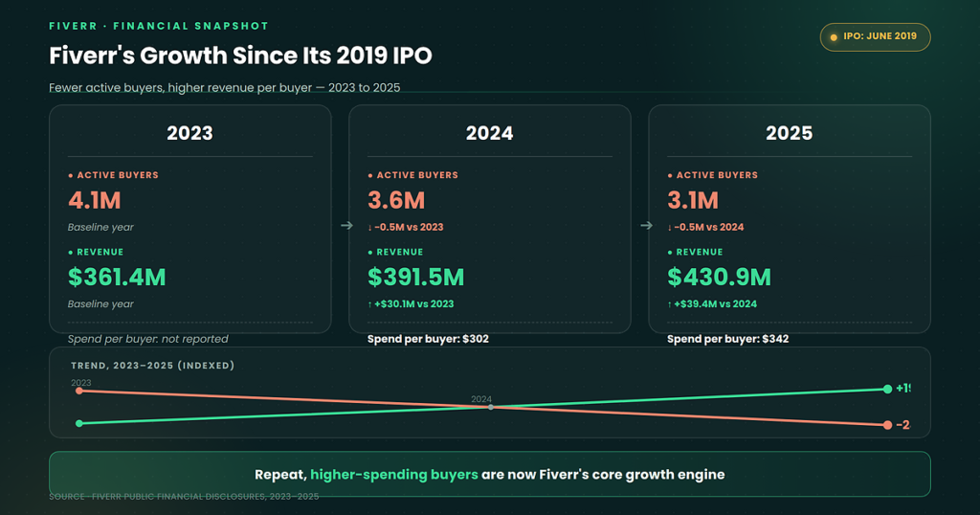Click the IPO: JUNE 2019 badge
Image resolution: width=980 pixels, height=515 pixels.
[x=875, y=37]
